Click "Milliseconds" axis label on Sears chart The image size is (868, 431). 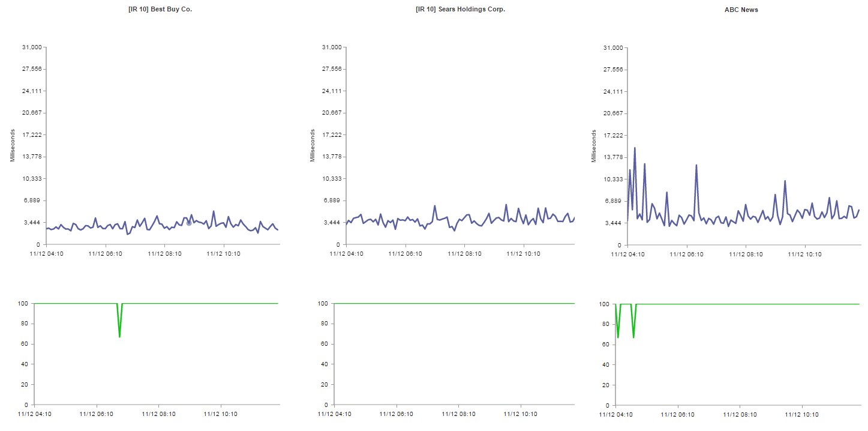pyautogui.click(x=312, y=145)
